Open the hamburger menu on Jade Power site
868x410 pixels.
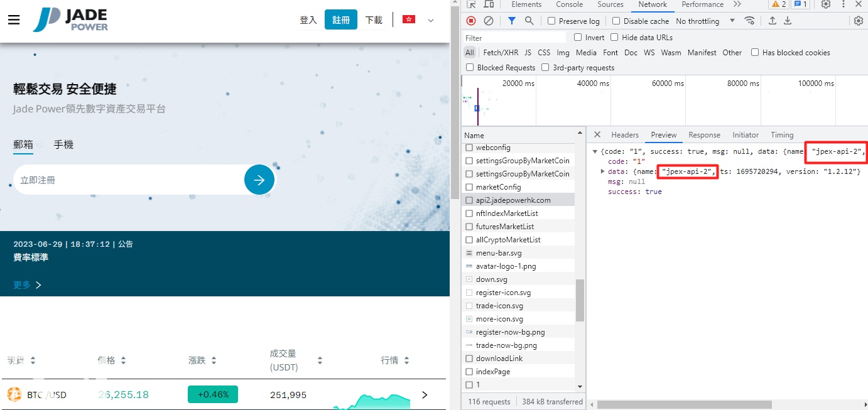pyautogui.click(x=14, y=19)
